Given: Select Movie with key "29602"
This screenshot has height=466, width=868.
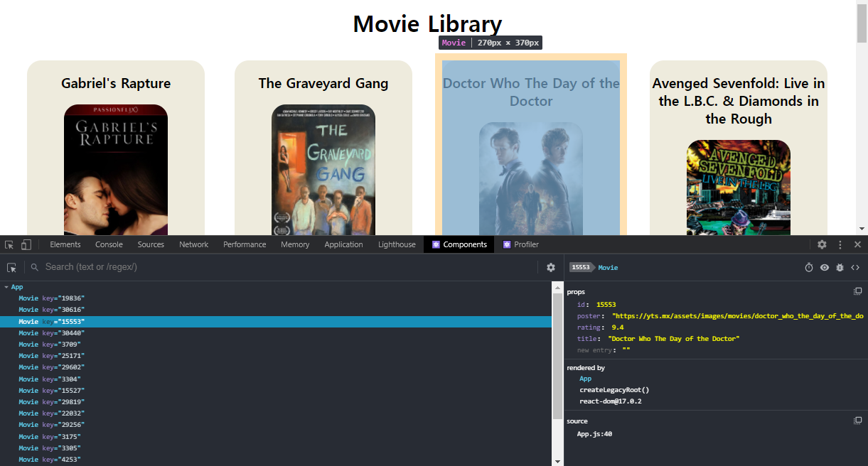Looking at the screenshot, I should pyautogui.click(x=276, y=367).
